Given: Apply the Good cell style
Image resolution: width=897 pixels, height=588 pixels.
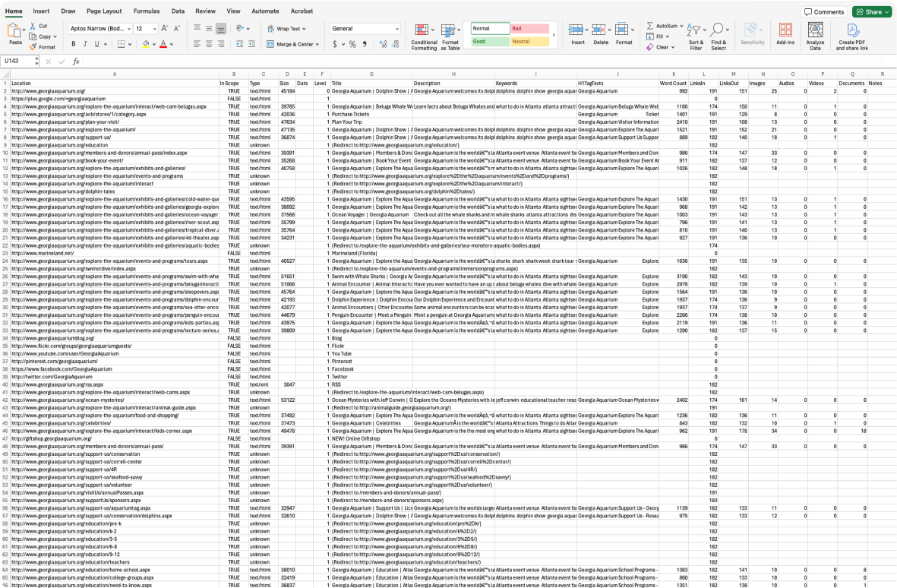Looking at the screenshot, I should click(x=490, y=41).
